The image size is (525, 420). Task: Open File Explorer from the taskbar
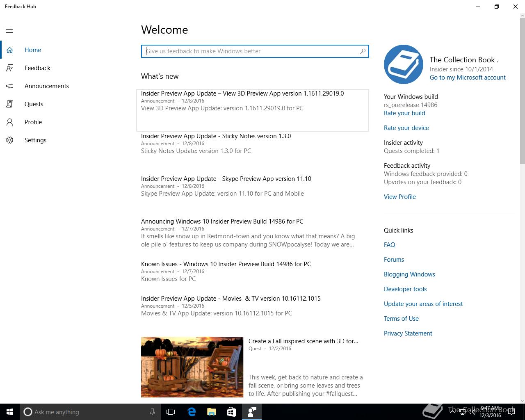211,412
